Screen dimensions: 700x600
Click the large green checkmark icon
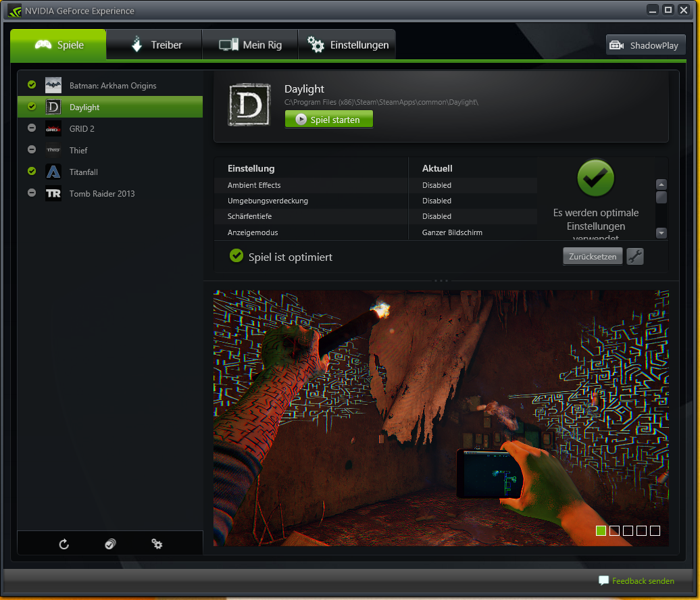[595, 178]
